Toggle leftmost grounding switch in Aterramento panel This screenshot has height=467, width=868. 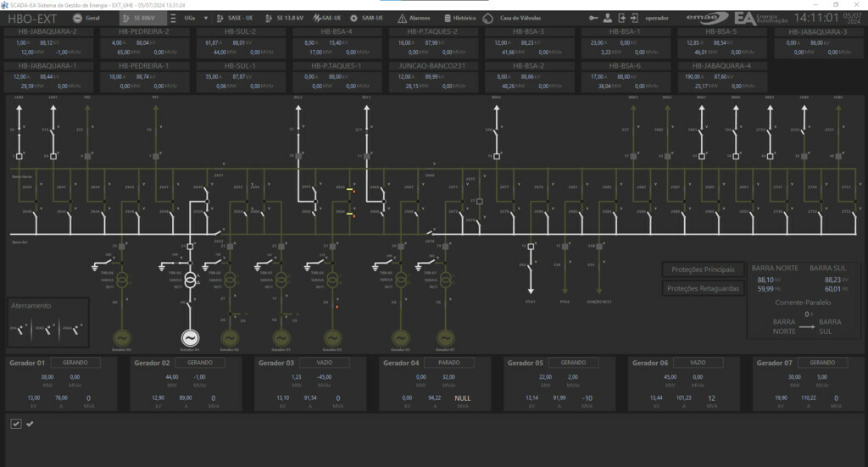19,330
